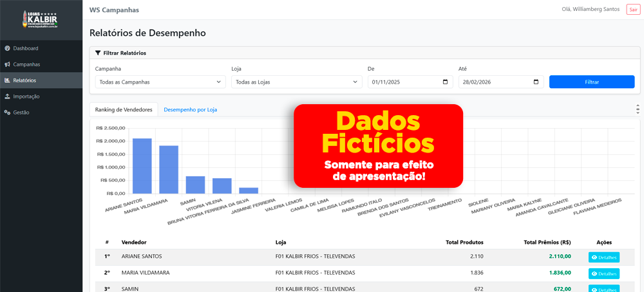644x292 pixels.
Task: Click the Loja column header
Action: pyautogui.click(x=281, y=242)
